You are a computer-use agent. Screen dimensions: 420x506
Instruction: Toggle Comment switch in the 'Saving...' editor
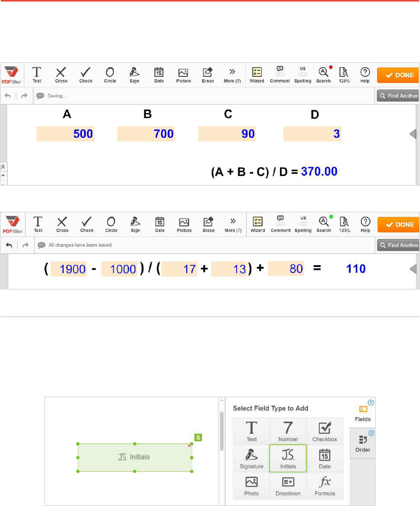280,74
